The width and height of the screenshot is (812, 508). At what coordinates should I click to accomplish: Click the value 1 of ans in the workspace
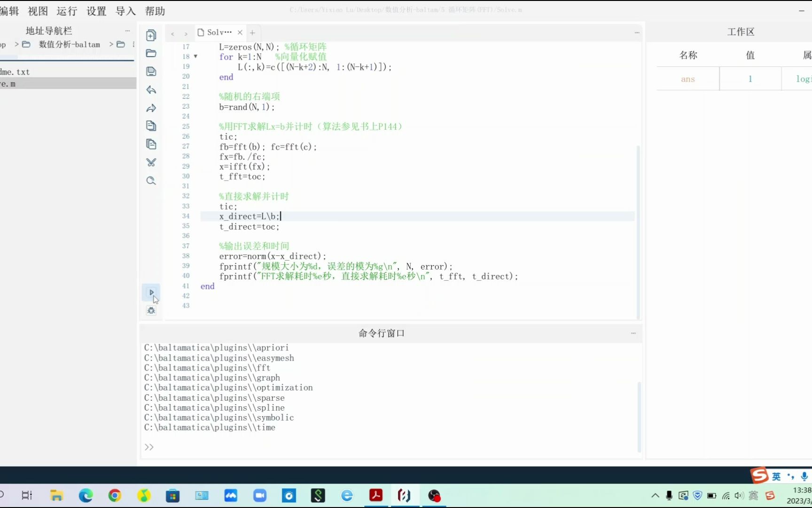click(x=750, y=79)
